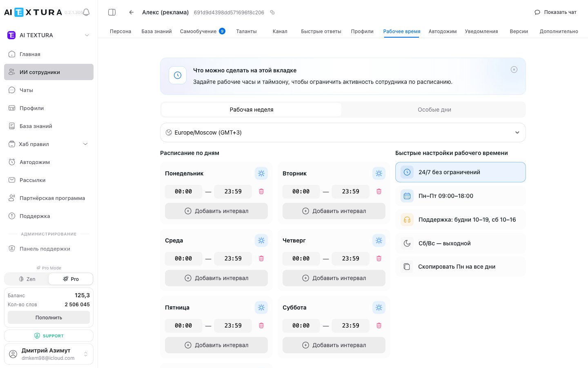Open the Автодожим tab
This screenshot has height=368, width=588.
tap(443, 31)
